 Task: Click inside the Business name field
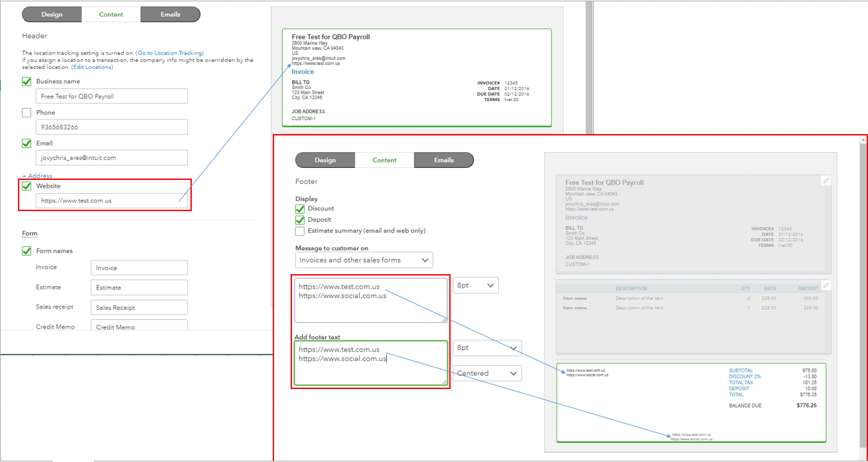[x=111, y=96]
